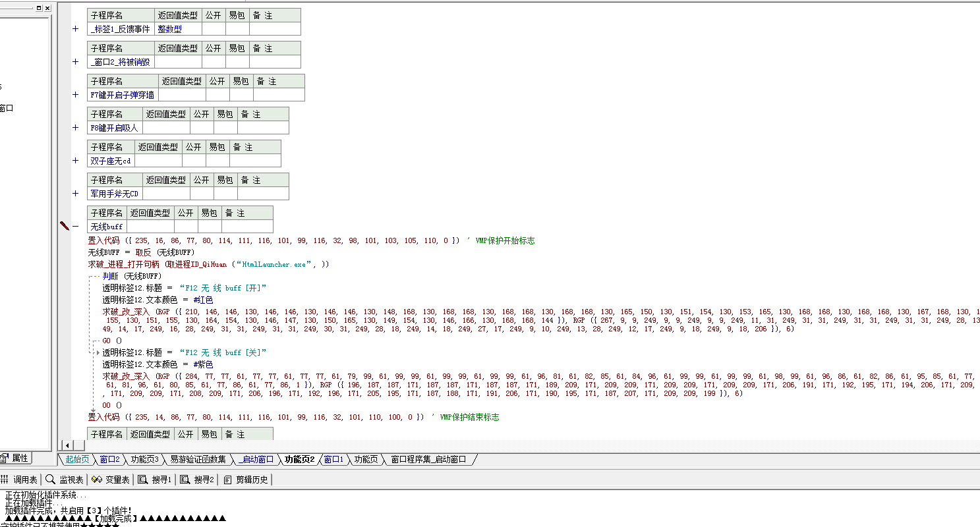Expand the 军用手斧无CD subroutine
The width and height of the screenshot is (980, 527).
75,194
